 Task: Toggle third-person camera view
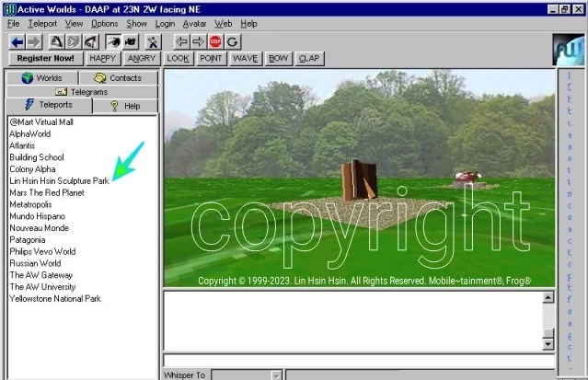click(x=131, y=42)
